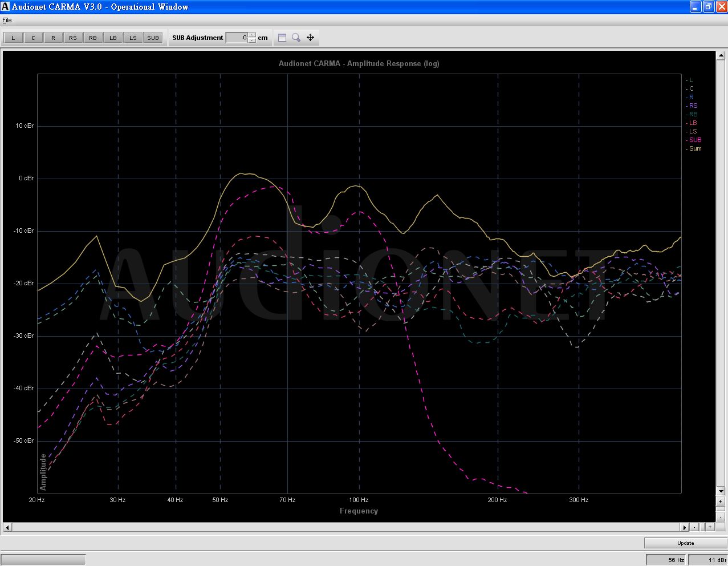
Task: Toggle the RS channel button
Action: point(73,38)
